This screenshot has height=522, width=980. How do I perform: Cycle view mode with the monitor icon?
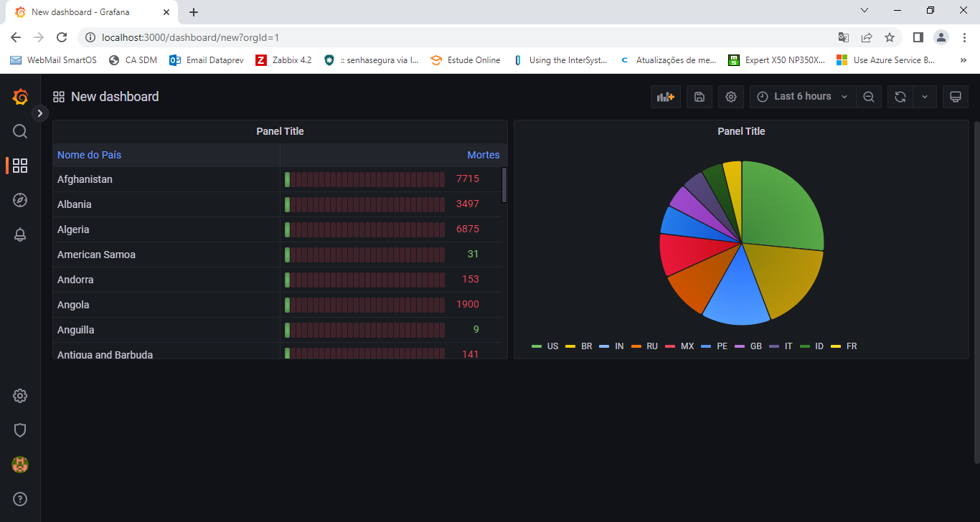click(955, 97)
